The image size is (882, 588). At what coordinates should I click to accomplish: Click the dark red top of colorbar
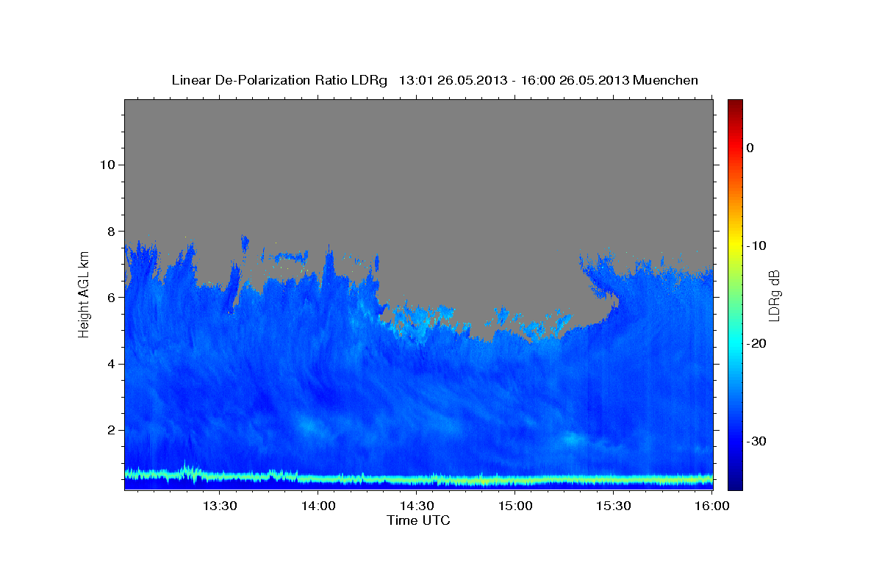pos(735,105)
